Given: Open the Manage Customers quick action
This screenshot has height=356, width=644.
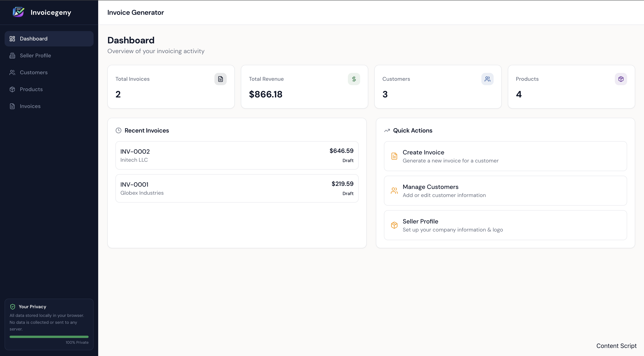Looking at the screenshot, I should (x=505, y=190).
